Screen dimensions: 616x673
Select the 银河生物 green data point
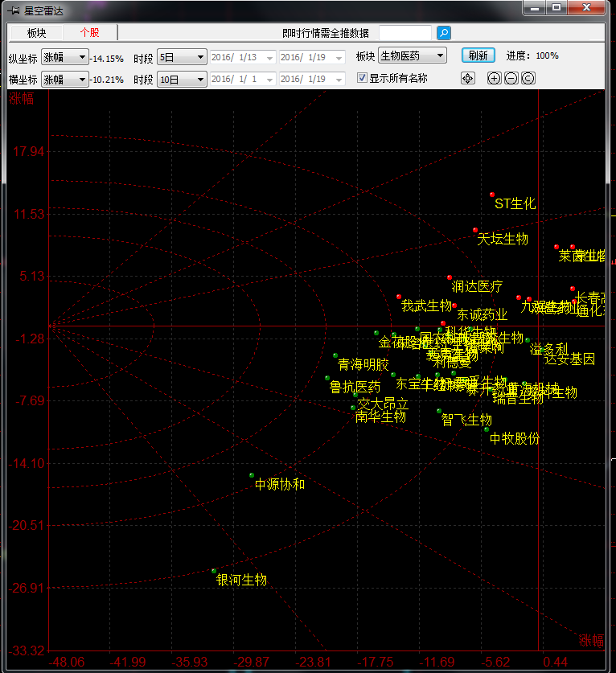pos(214,571)
